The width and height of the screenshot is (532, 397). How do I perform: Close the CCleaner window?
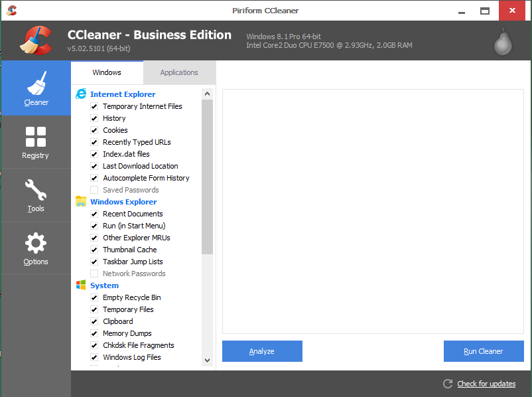[x=512, y=11]
